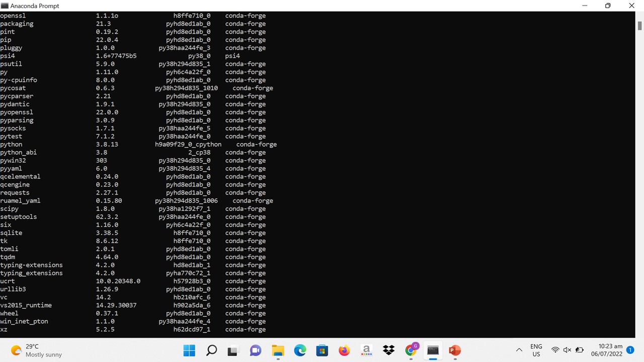Open the ENG US language selector
Viewport: 644px width, 362px height.
(536, 350)
